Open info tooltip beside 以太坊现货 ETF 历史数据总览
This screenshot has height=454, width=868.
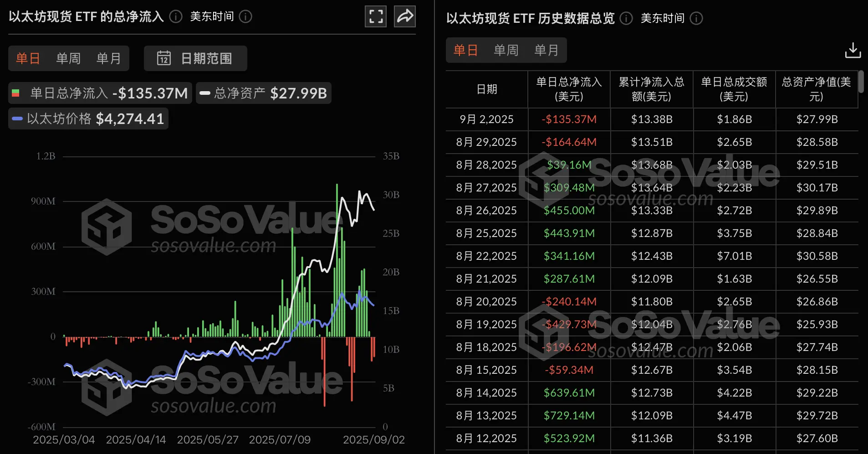(626, 19)
